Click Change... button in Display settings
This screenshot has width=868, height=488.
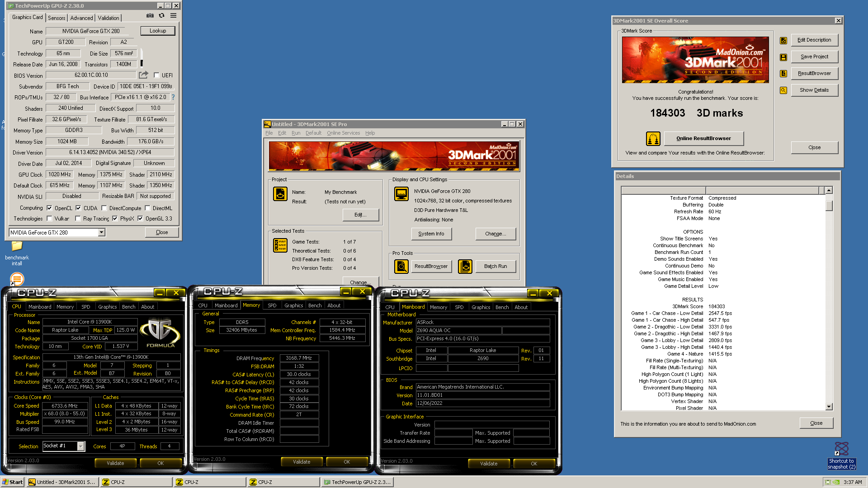pos(495,234)
